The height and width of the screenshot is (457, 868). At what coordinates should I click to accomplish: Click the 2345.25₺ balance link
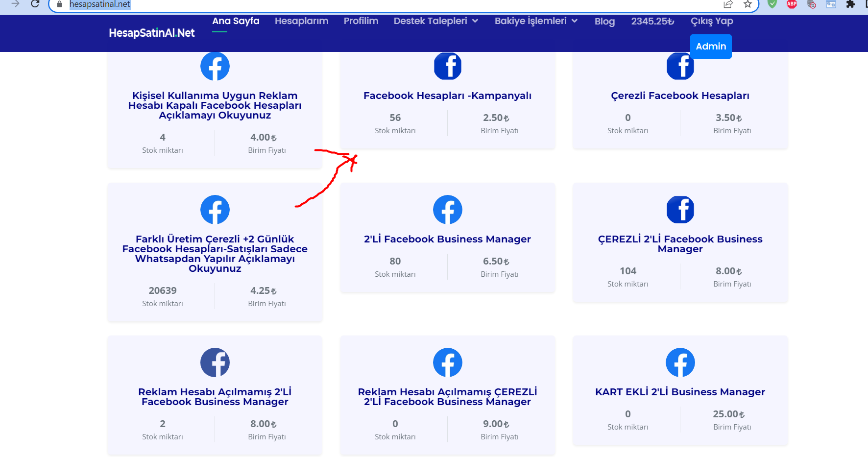[652, 21]
